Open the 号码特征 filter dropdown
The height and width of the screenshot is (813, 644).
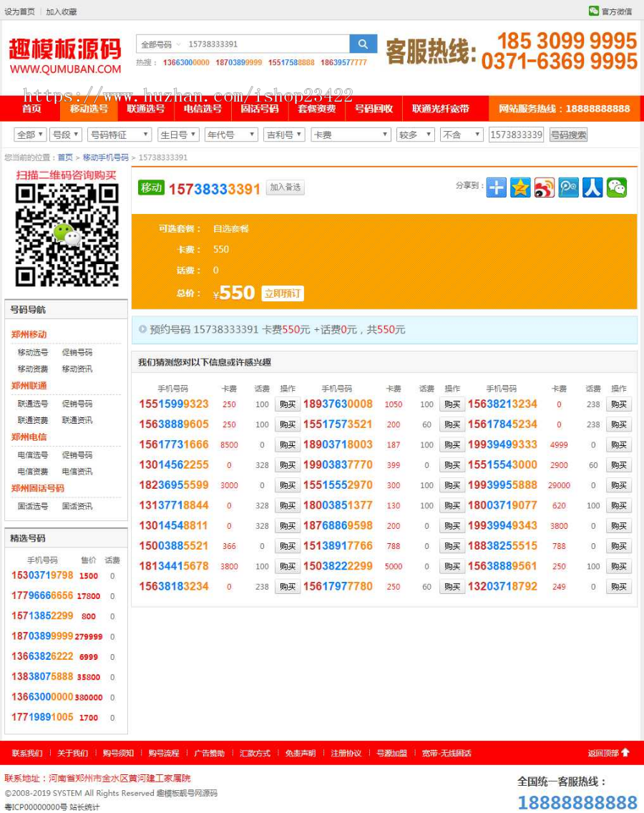pos(119,135)
